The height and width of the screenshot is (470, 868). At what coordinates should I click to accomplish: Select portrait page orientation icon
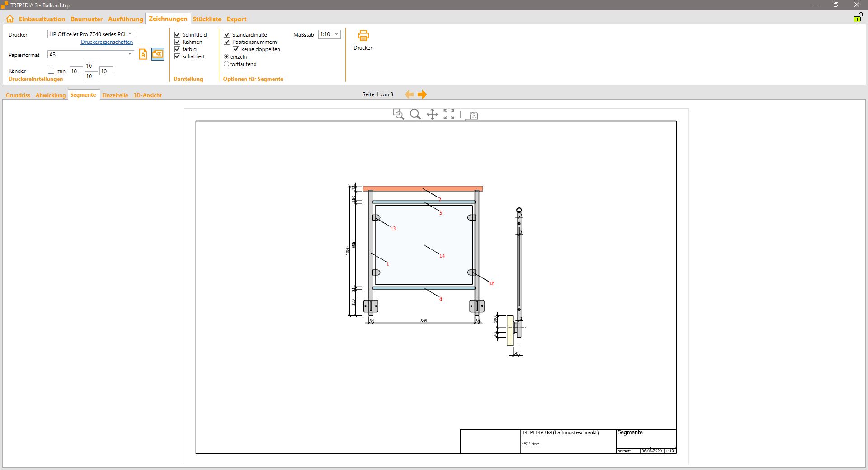coord(143,55)
